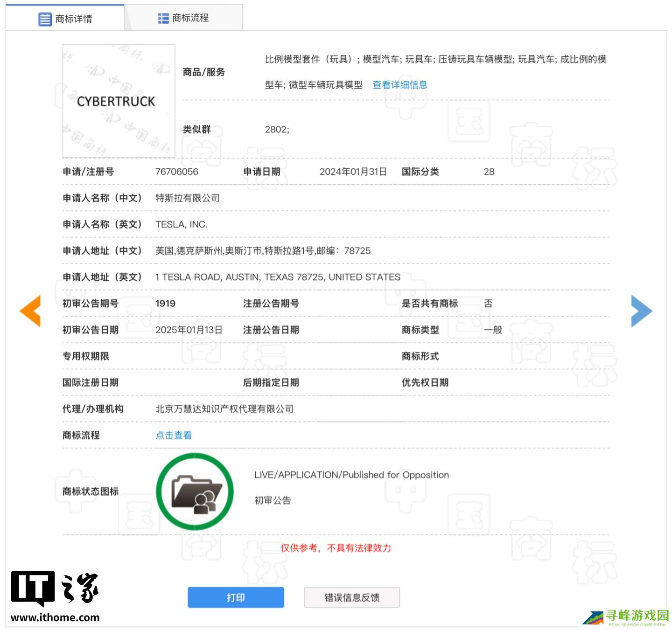Select the English address 1 TESLA ROAD, AUSTIN
Screen dimensions: 672x630
pyautogui.click(x=278, y=277)
